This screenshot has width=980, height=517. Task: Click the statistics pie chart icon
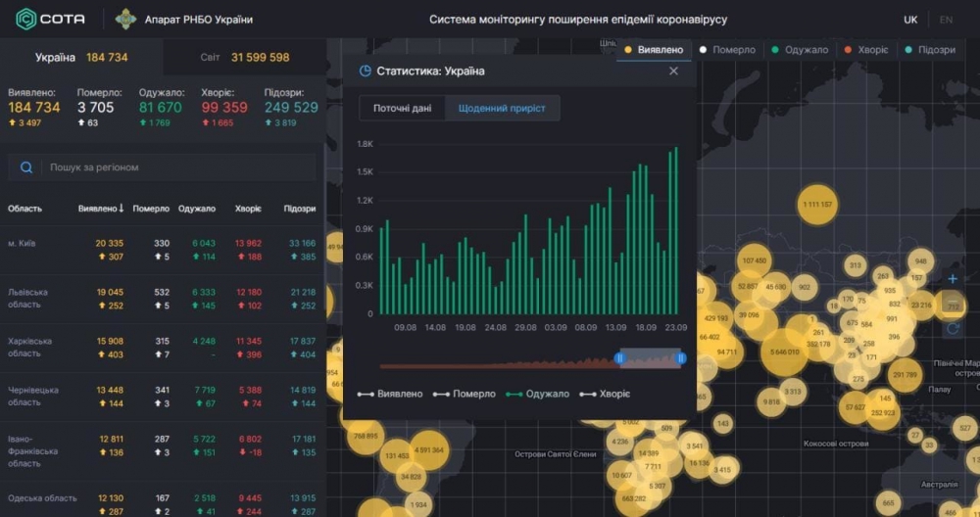click(366, 70)
